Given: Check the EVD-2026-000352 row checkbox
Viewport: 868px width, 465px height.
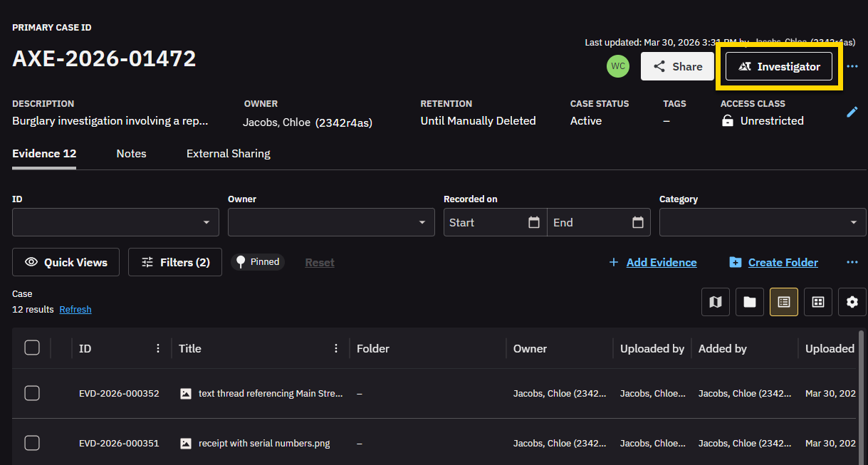Looking at the screenshot, I should 32,393.
